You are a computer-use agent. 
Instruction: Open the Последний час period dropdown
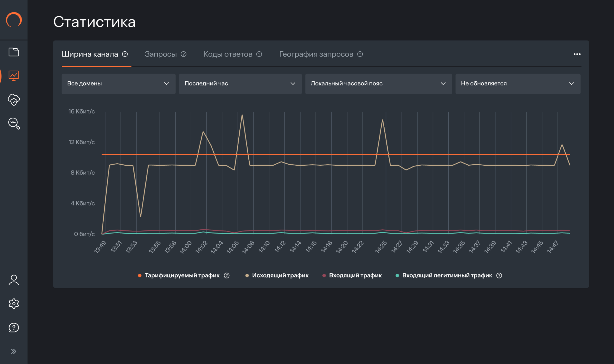(x=240, y=84)
